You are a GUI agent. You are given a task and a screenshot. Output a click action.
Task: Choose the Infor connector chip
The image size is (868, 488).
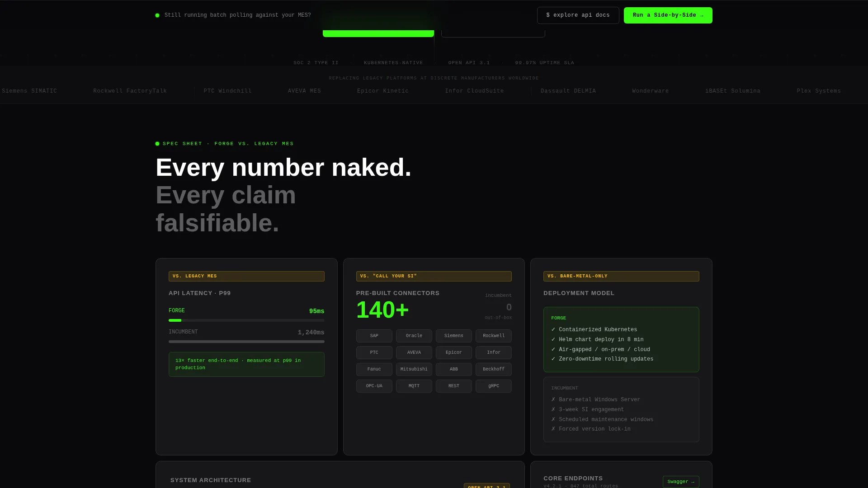pos(493,352)
